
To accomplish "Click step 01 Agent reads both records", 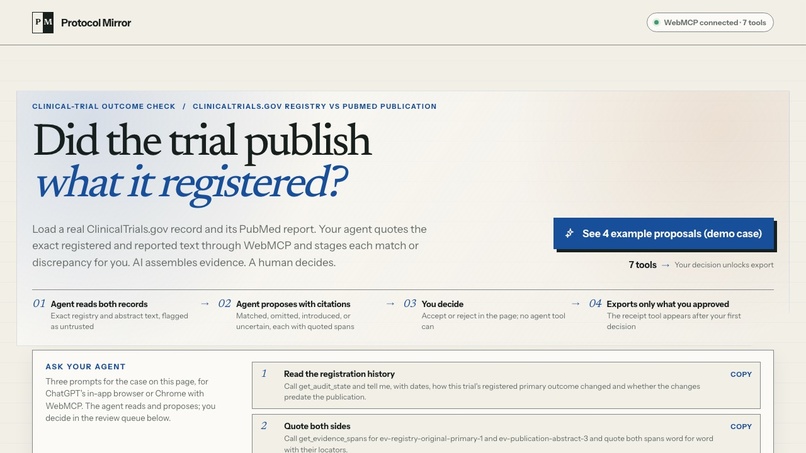I will 113,314.
